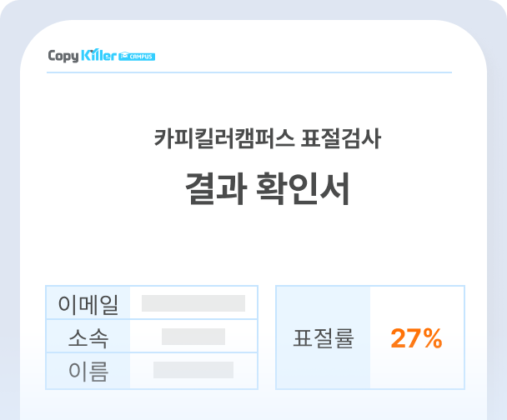Click the CAMPUS text in the blue badge
The width and height of the screenshot is (507, 420).
142,57
